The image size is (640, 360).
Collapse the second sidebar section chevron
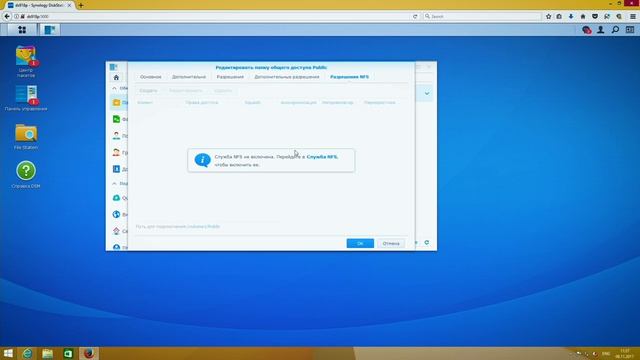tap(114, 184)
